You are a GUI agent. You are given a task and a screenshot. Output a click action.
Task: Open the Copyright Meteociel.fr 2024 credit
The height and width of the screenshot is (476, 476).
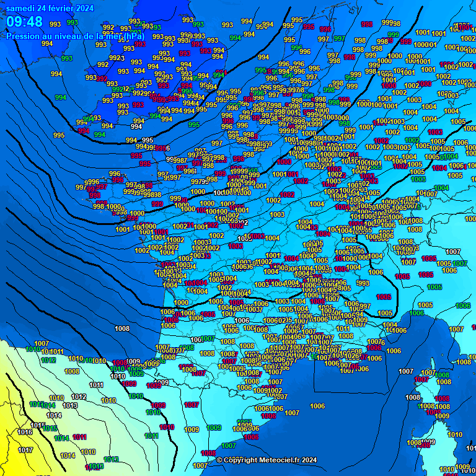click(x=267, y=460)
